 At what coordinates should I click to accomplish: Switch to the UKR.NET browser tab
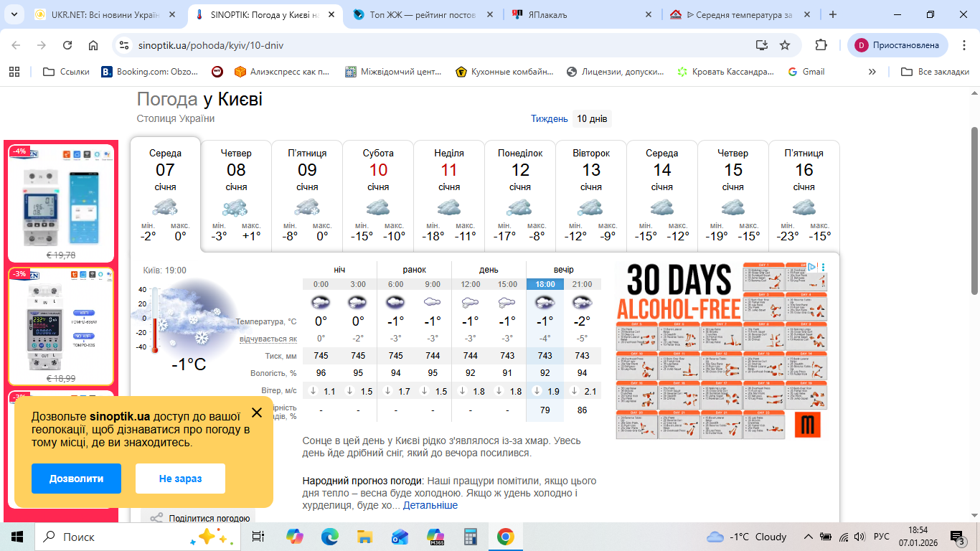pyautogui.click(x=105, y=14)
